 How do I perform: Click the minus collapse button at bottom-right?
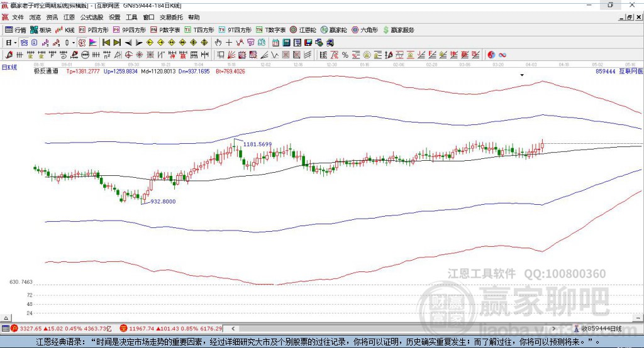pos(638,318)
